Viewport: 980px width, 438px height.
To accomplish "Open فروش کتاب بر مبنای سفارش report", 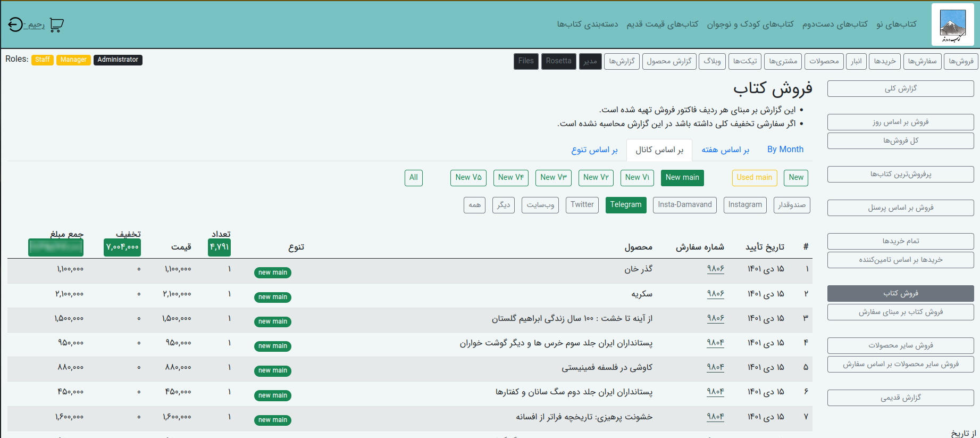I will pyautogui.click(x=900, y=312).
